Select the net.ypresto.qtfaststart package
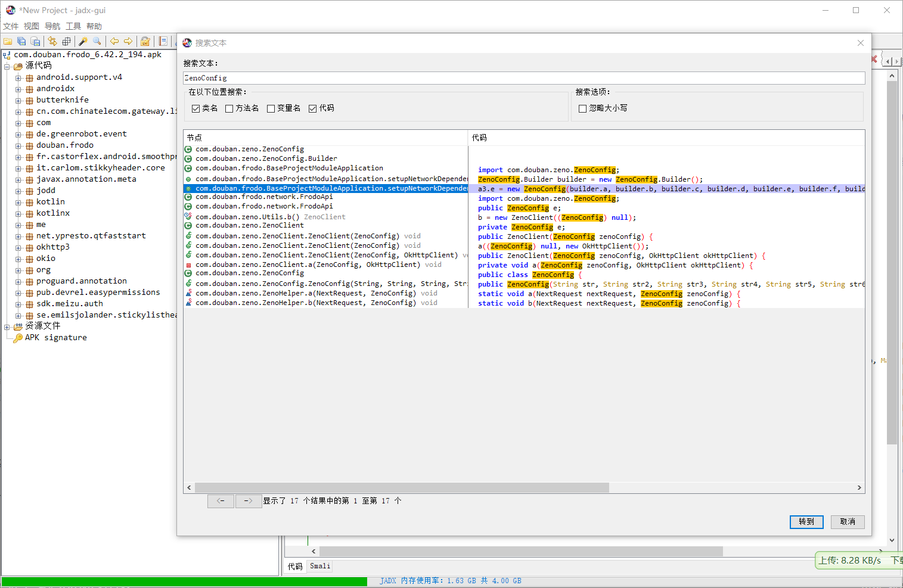 click(91, 236)
